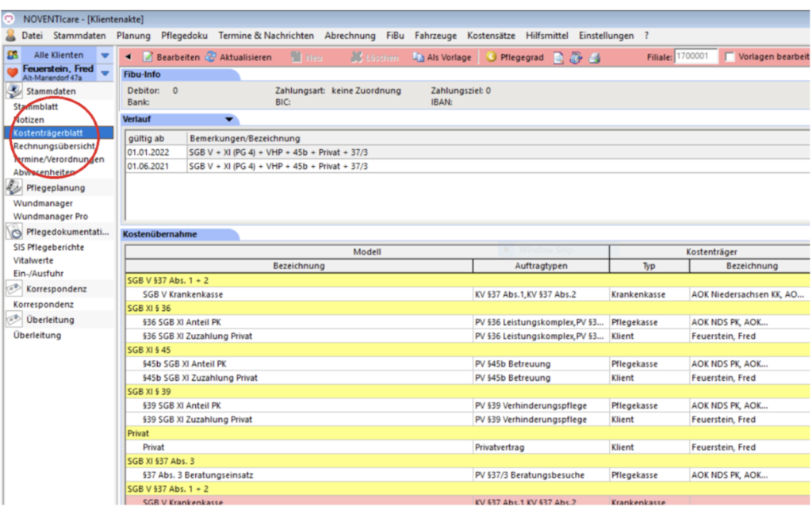Open Termine/Verordnungen in the sidebar
The height and width of the screenshot is (507, 812).
point(59,159)
